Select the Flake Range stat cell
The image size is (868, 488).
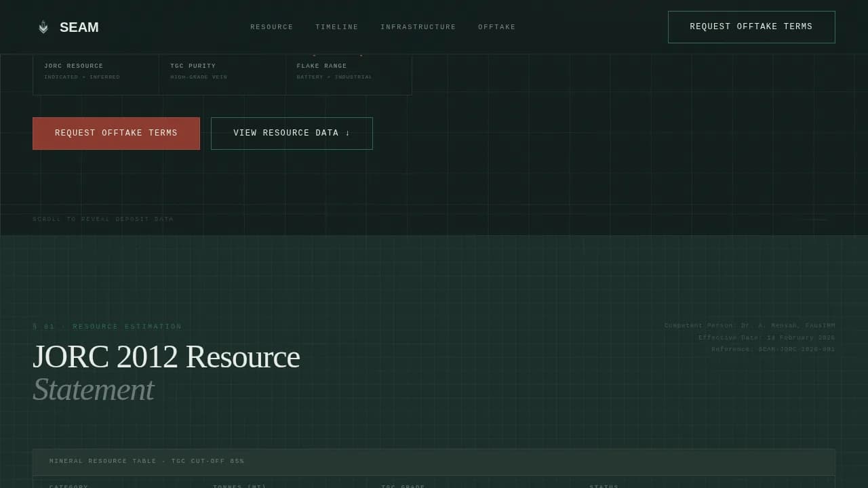(x=348, y=71)
